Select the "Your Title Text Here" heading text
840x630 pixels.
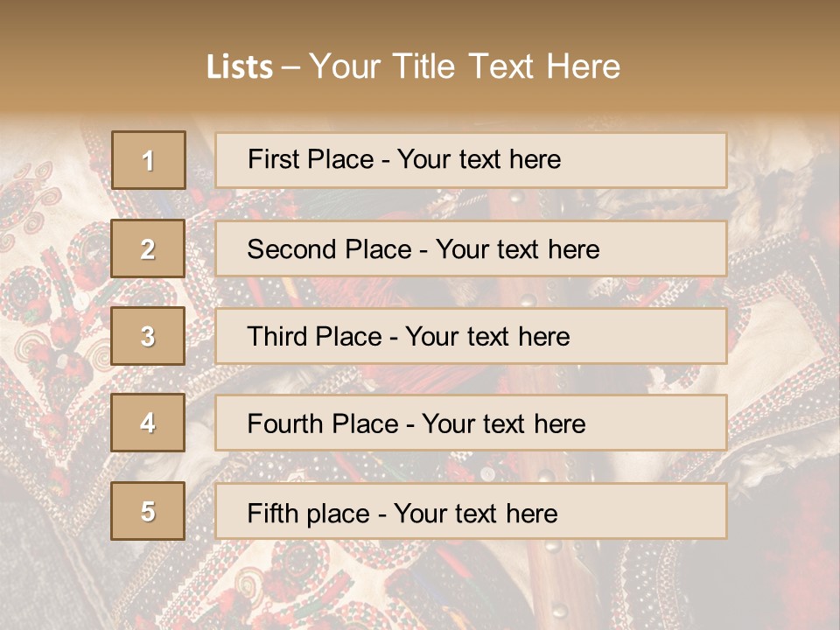(465, 66)
